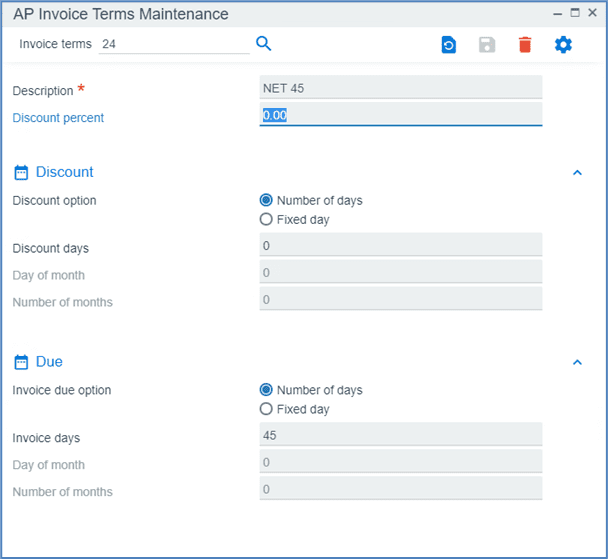Click the Discount days label
The image size is (608, 559).
click(50, 248)
